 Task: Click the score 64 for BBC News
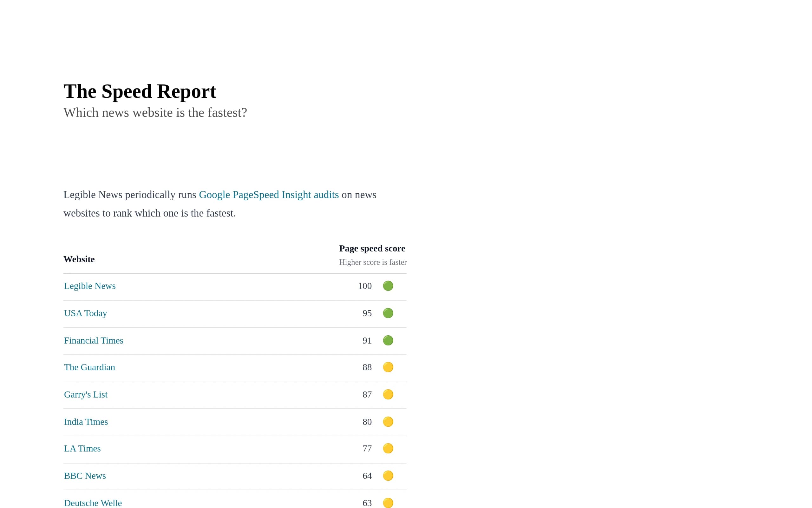(x=367, y=476)
